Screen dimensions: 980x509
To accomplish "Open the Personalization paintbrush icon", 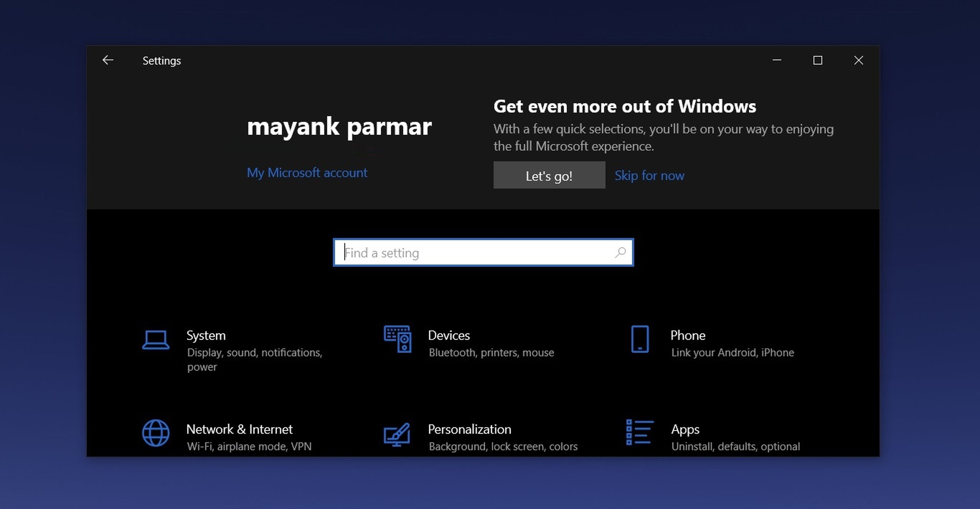I will [397, 434].
